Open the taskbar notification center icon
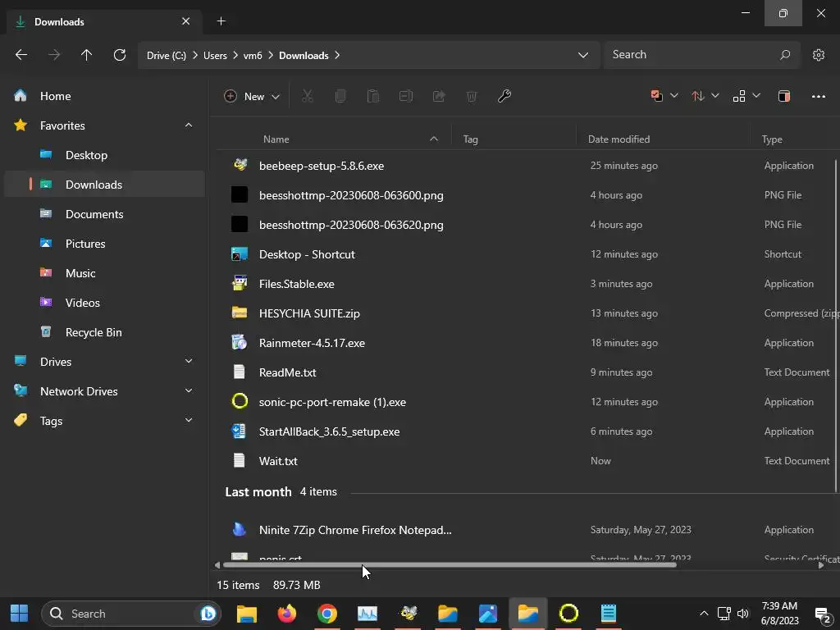840x630 pixels. point(822,614)
